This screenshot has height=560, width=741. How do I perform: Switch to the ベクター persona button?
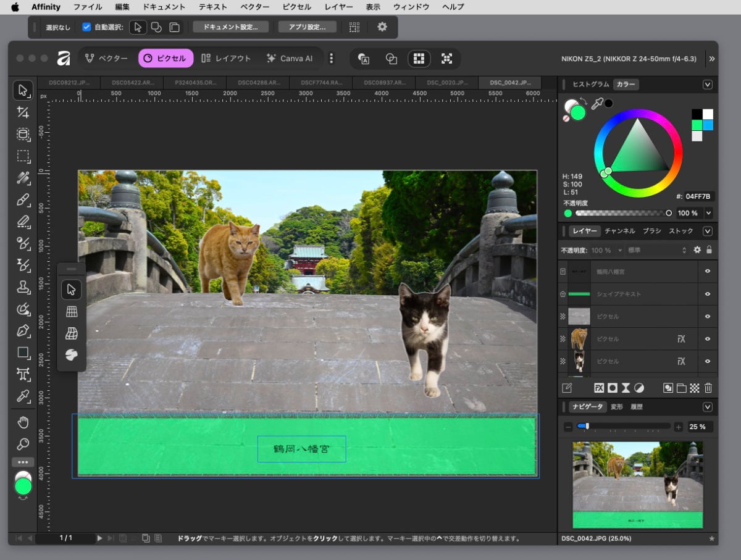[x=106, y=58]
